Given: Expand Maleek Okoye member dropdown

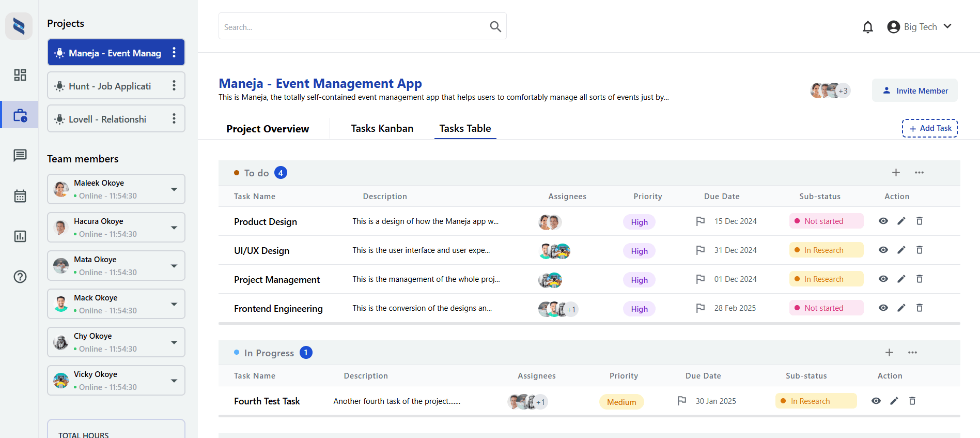Looking at the screenshot, I should point(174,189).
